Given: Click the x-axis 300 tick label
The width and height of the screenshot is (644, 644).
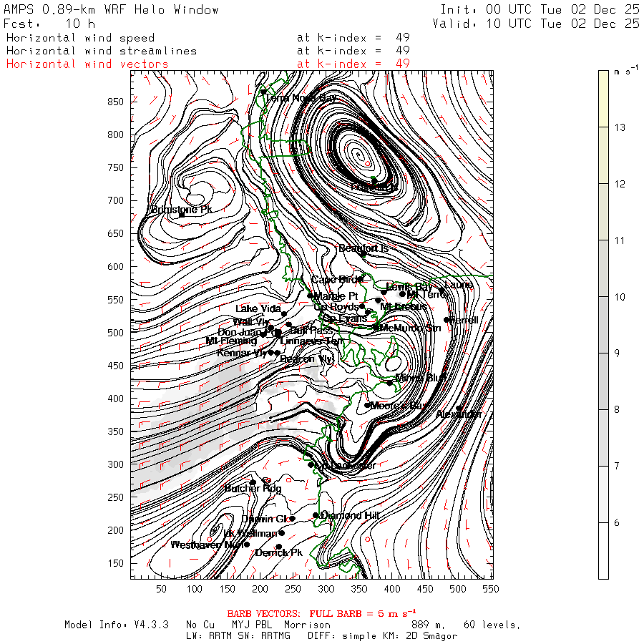Looking at the screenshot, I should (326, 589).
